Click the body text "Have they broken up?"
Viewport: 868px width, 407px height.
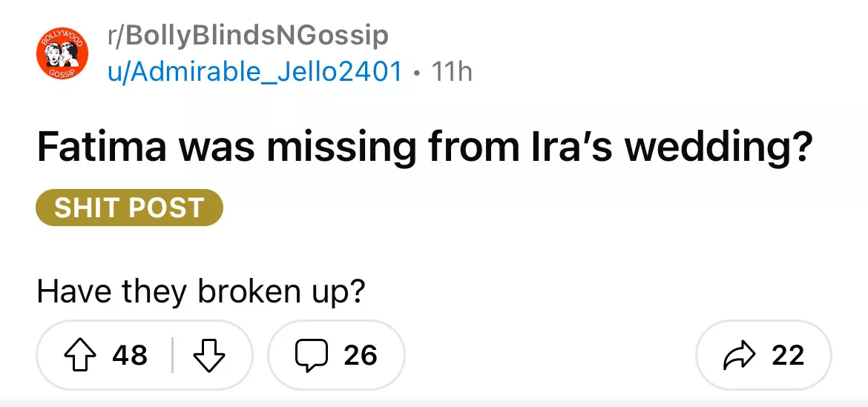pyautogui.click(x=201, y=291)
